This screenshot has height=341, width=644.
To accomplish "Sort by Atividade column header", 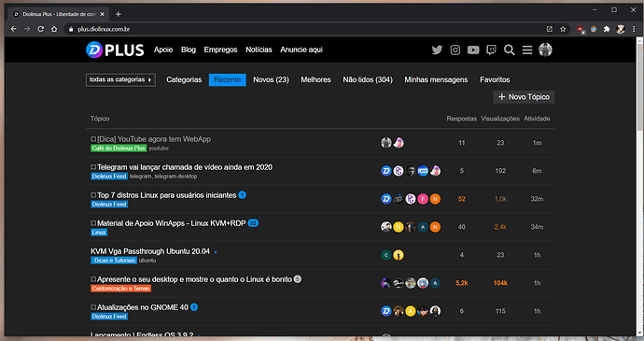I will (x=537, y=119).
